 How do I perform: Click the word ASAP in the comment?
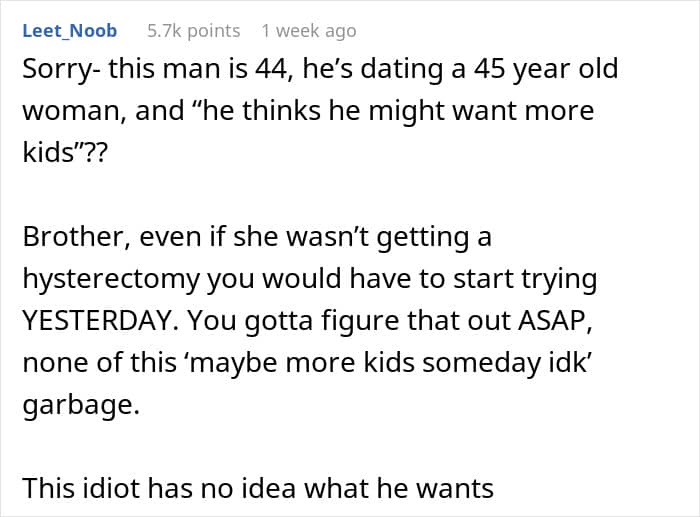click(555, 320)
